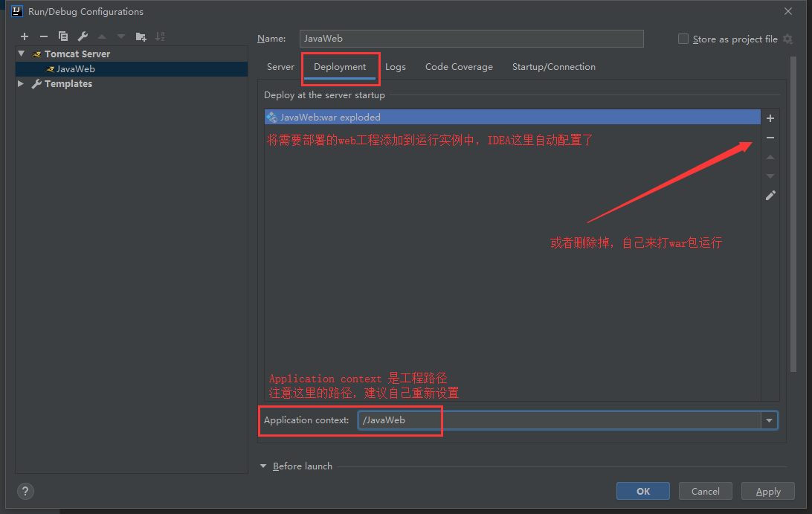Image resolution: width=812 pixels, height=514 pixels.
Task: Open the Application context dropdown arrow
Action: tap(769, 420)
